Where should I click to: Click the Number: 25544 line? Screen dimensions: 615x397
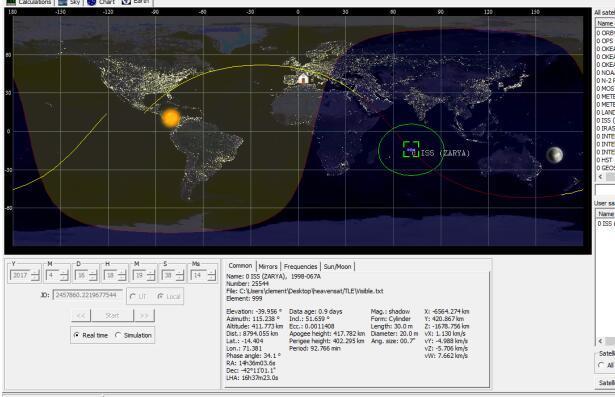pyautogui.click(x=247, y=284)
